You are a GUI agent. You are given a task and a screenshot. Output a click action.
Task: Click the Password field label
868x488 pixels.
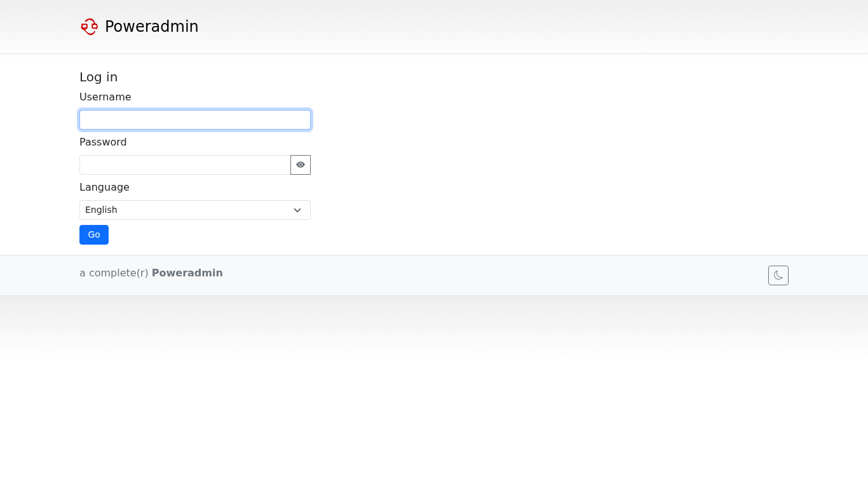[x=103, y=142]
